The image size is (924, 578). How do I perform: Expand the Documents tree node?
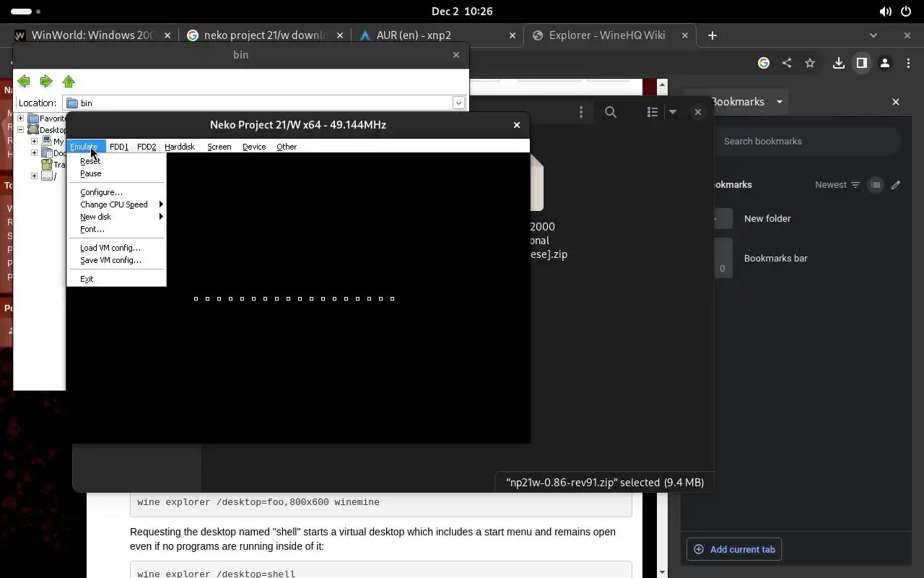[x=34, y=153]
